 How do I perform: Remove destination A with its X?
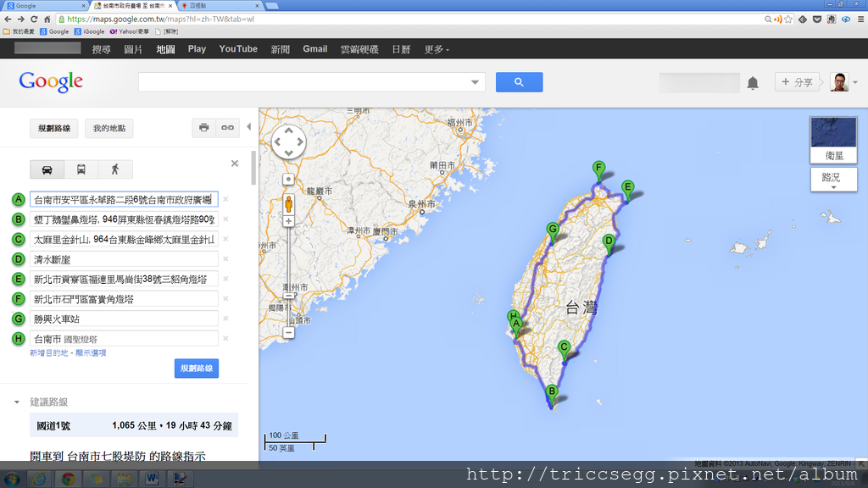coord(225,199)
